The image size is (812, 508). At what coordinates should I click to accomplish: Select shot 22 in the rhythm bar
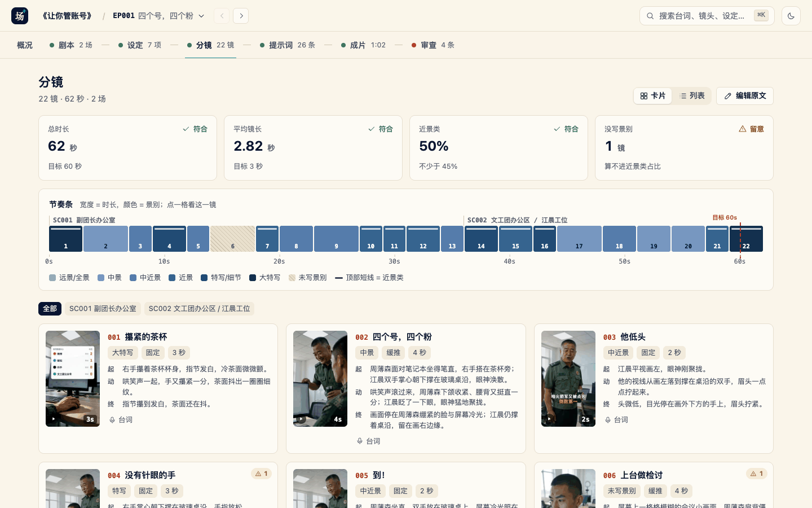click(746, 239)
